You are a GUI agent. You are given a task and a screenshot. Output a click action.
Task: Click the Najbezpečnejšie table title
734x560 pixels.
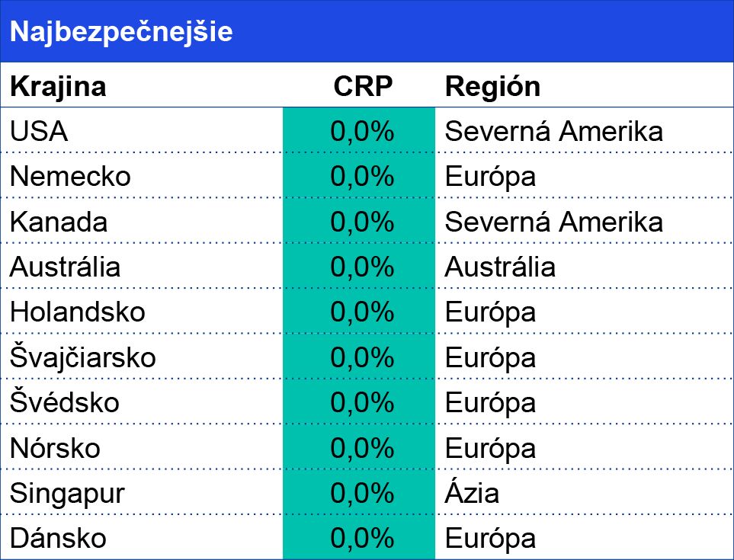point(121,32)
